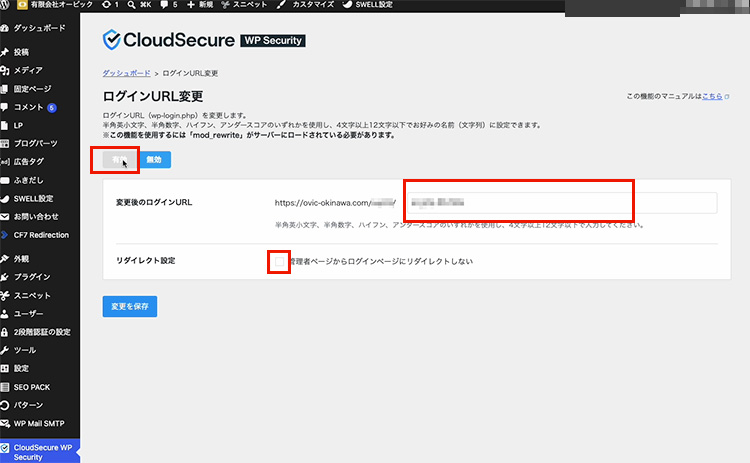Image resolution: width=750 pixels, height=463 pixels.
Task: Click the CloudSecure shield logo in header
Action: (x=111, y=40)
